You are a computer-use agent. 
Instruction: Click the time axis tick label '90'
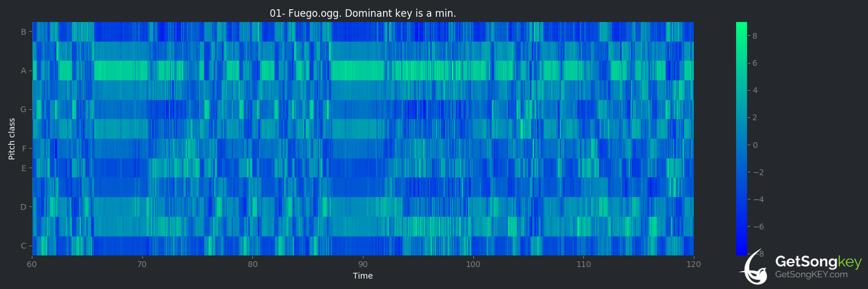(x=363, y=264)
